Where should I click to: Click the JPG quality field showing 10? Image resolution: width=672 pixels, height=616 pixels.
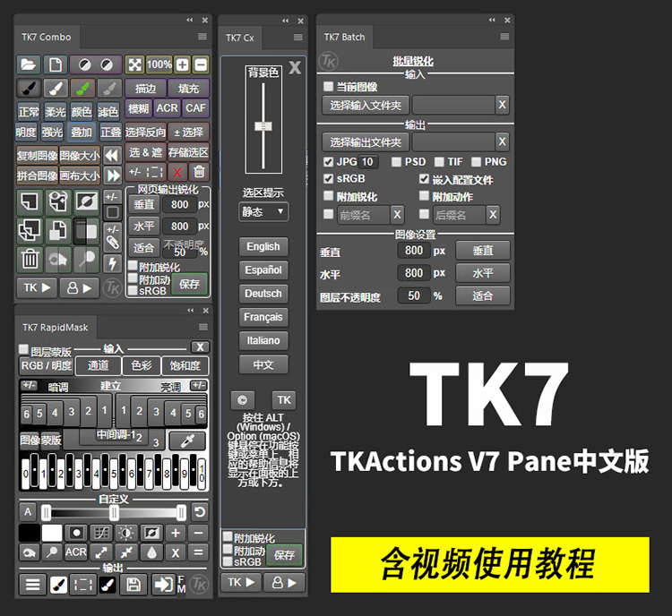point(367,162)
